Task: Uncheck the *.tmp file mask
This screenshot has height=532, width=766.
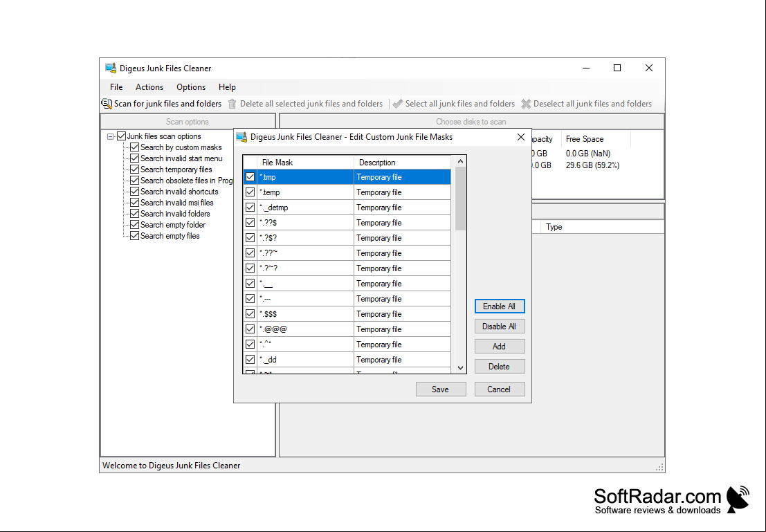Action: [x=250, y=177]
